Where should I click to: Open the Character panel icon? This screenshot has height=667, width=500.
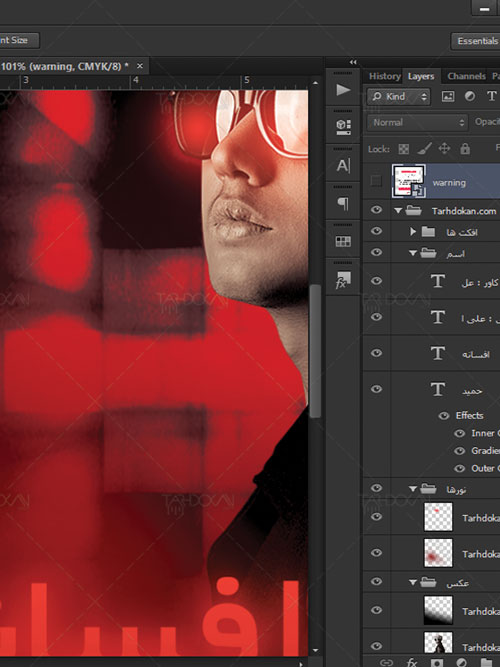point(343,165)
